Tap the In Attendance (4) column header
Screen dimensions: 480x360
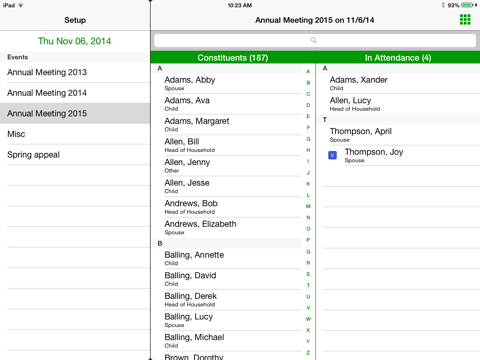[398, 58]
